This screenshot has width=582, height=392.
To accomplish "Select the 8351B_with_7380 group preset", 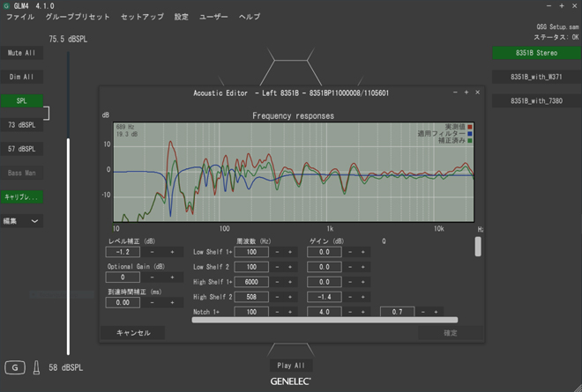I will tap(535, 101).
